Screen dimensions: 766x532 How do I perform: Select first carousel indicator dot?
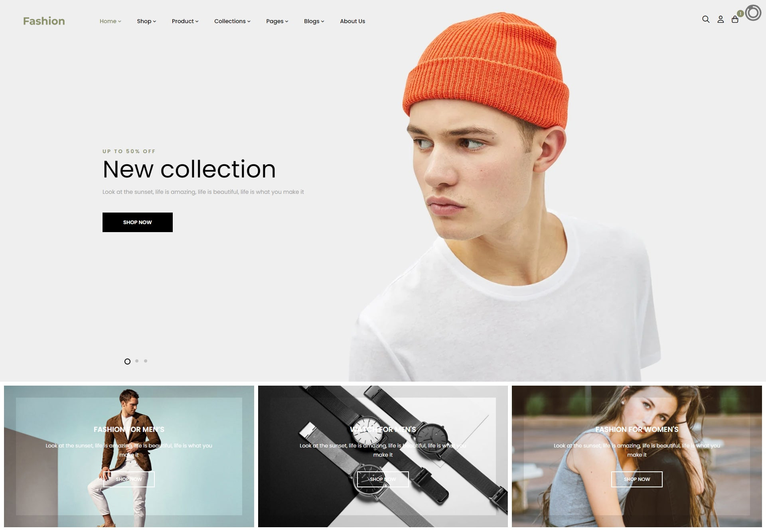[128, 361]
